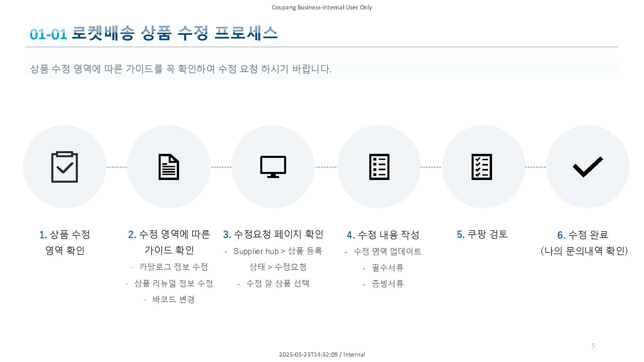Select step 4 수정 내용 작성 label
This screenshot has height=362, width=644.
point(383,235)
